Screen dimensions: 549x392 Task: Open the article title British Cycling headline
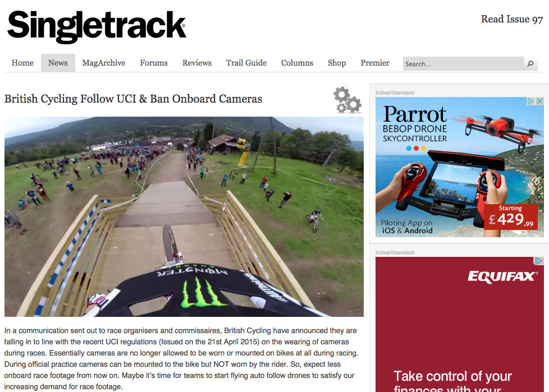(133, 99)
